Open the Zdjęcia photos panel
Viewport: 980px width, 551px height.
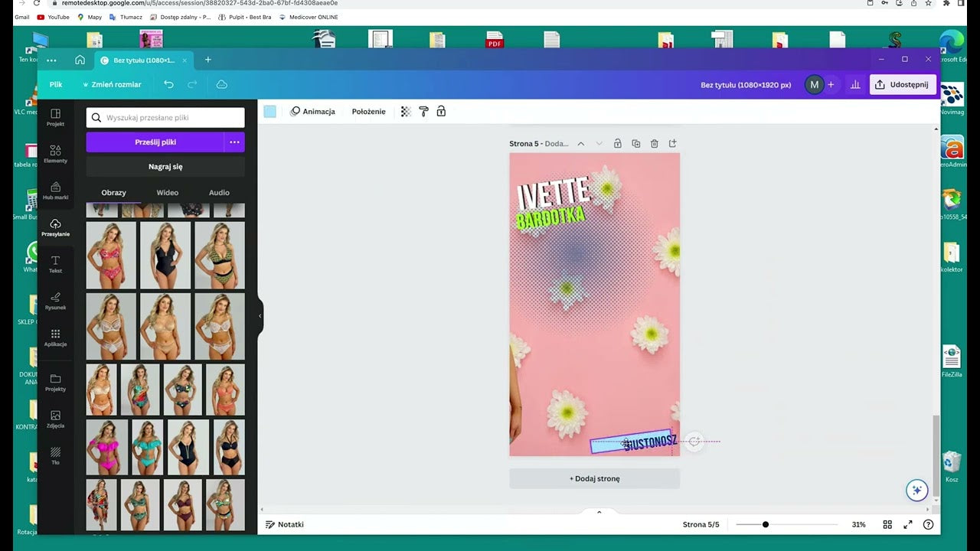tap(55, 419)
